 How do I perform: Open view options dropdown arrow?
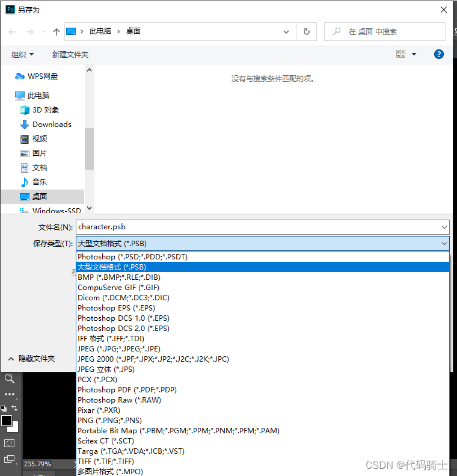point(414,54)
